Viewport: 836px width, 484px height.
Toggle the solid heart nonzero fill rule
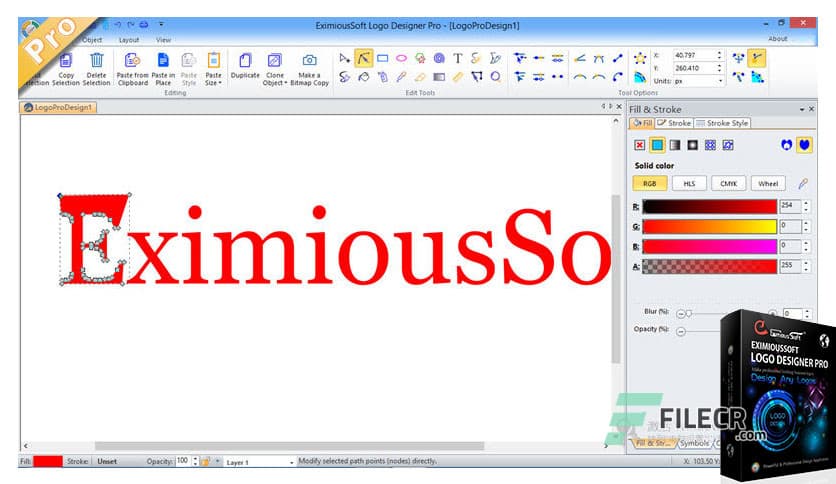(x=804, y=145)
